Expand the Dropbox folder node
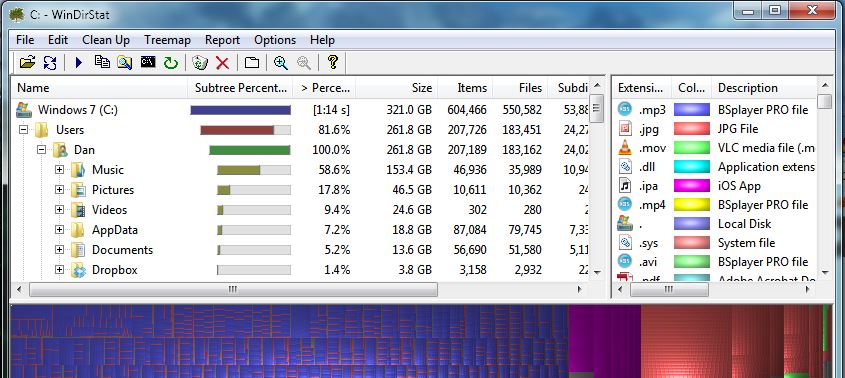The height and width of the screenshot is (378, 845). pyautogui.click(x=59, y=270)
